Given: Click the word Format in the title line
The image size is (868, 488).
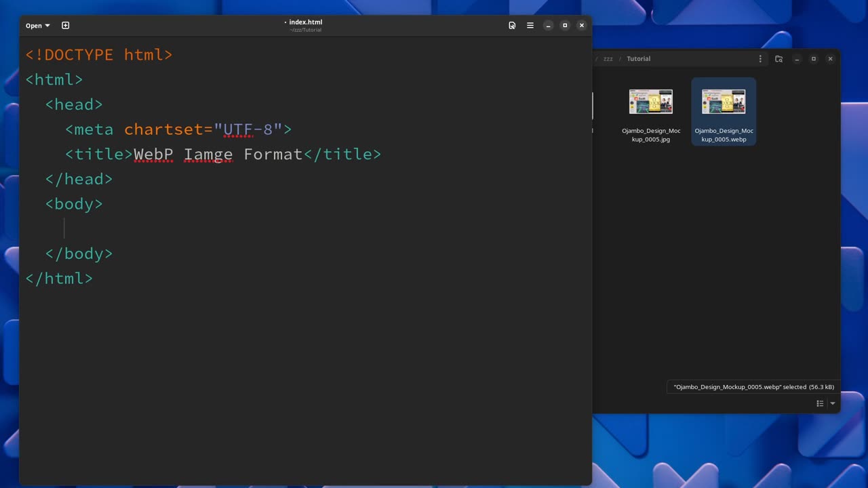Looking at the screenshot, I should (273, 155).
